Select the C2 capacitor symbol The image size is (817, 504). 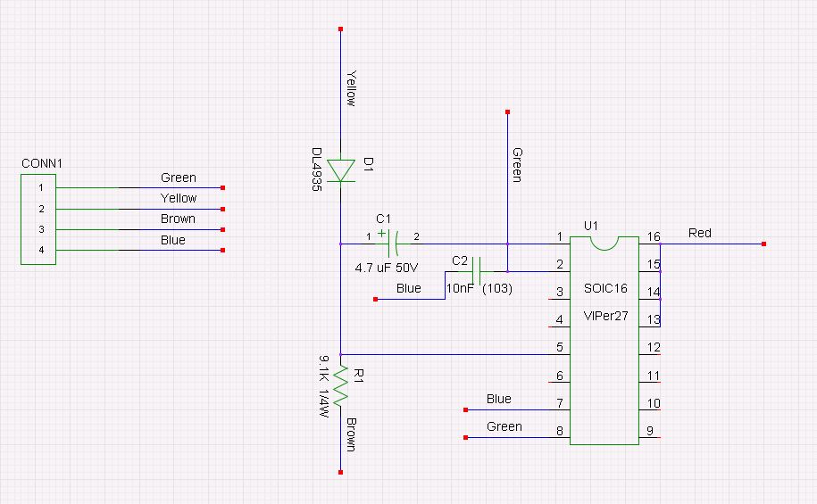476,271
